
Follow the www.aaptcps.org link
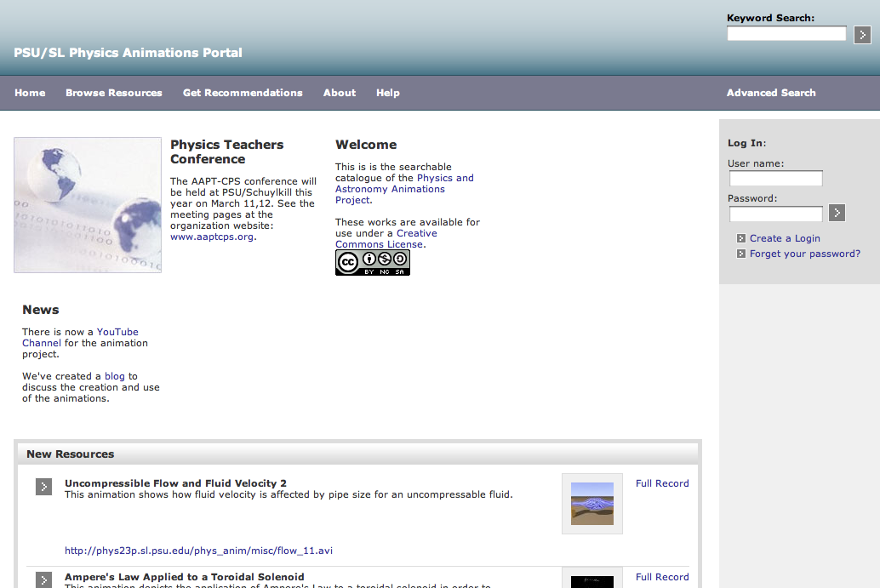(x=212, y=237)
